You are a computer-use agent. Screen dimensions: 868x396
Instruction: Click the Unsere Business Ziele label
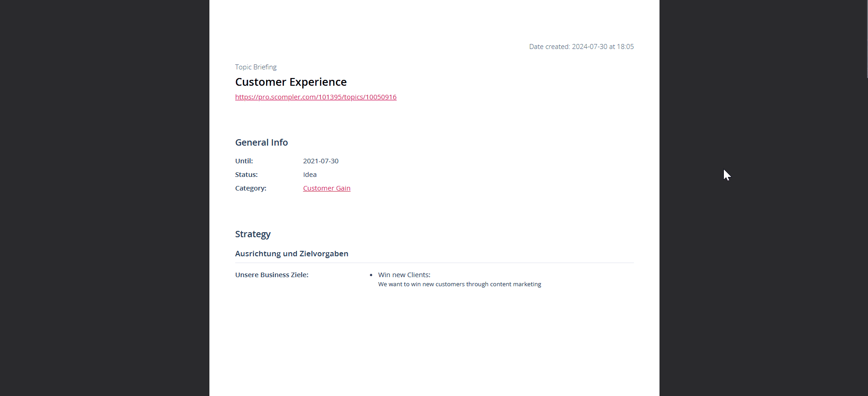(x=272, y=275)
